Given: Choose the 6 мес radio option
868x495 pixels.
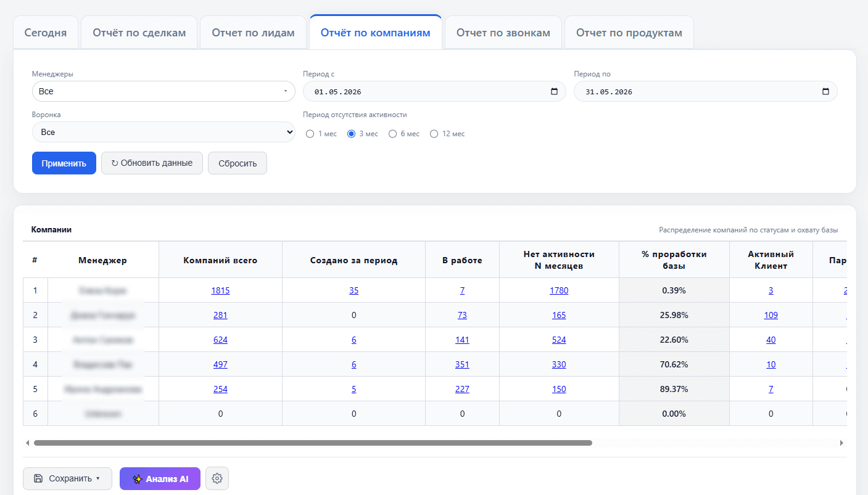Looking at the screenshot, I should pyautogui.click(x=392, y=134).
